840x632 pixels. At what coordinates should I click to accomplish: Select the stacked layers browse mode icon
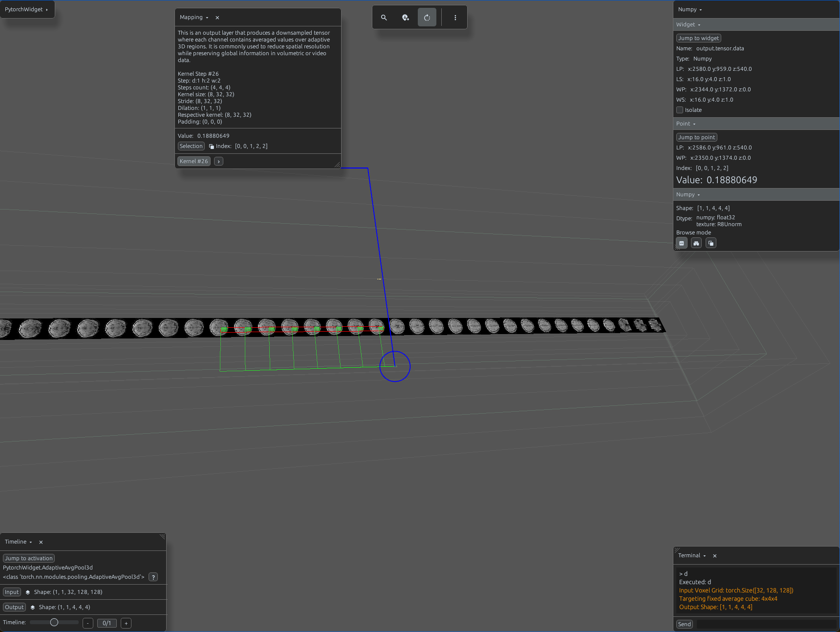[711, 243]
